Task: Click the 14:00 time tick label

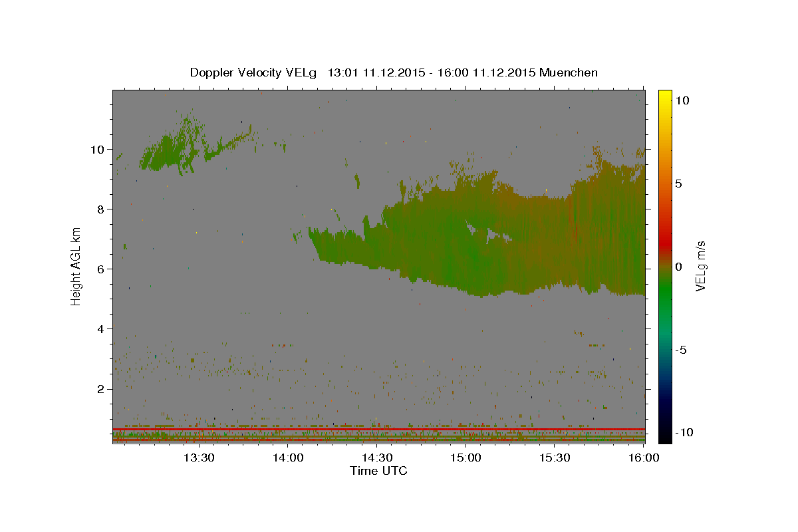Action: click(288, 458)
